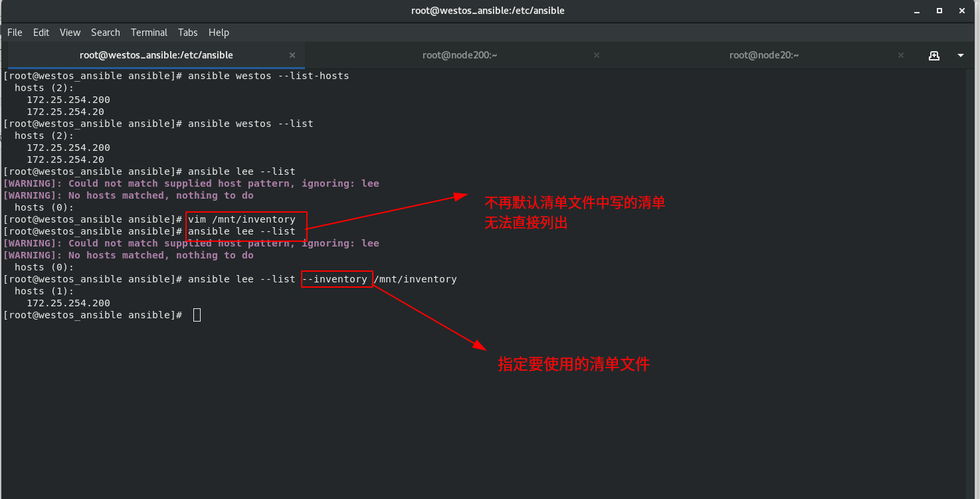Maximize the terminal window
Screen dimensions: 980x499
[x=939, y=11]
